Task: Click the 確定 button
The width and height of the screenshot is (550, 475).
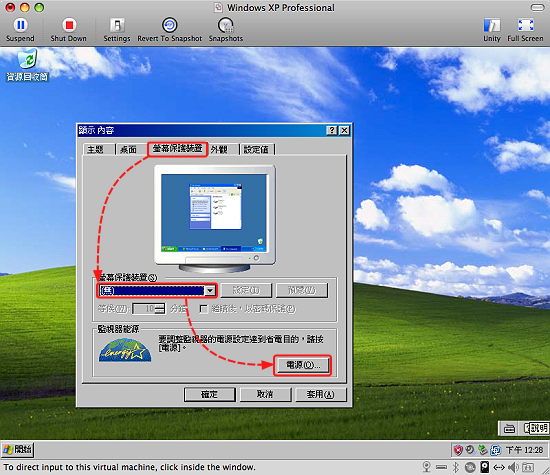Action: (x=209, y=394)
